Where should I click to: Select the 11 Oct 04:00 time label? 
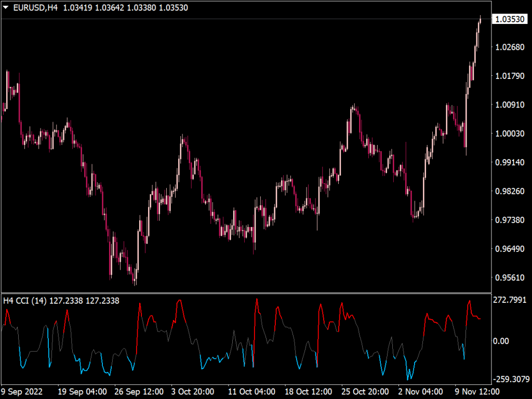[x=252, y=392]
